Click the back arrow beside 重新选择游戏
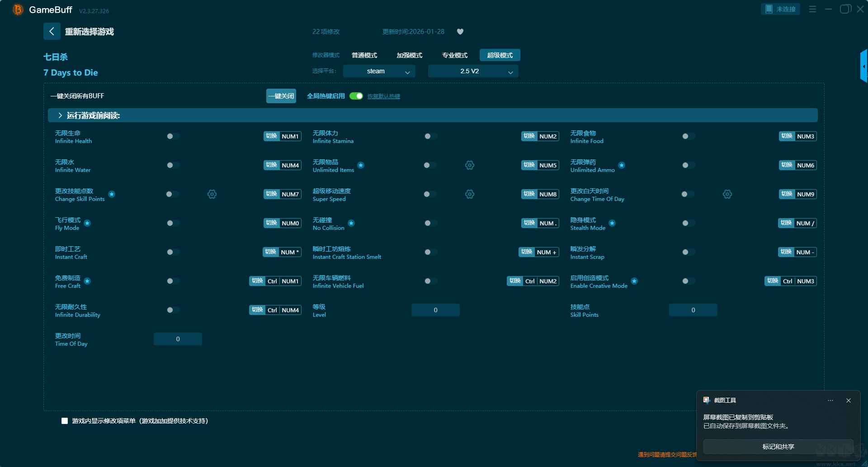 (52, 31)
